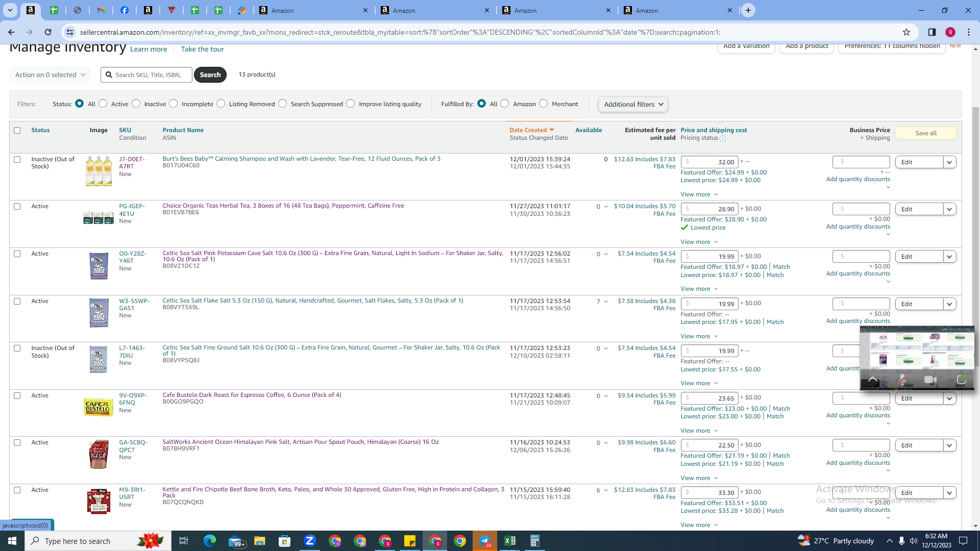This screenshot has height=551, width=980.
Task: Open the Windows Start menu
Action: 12,541
